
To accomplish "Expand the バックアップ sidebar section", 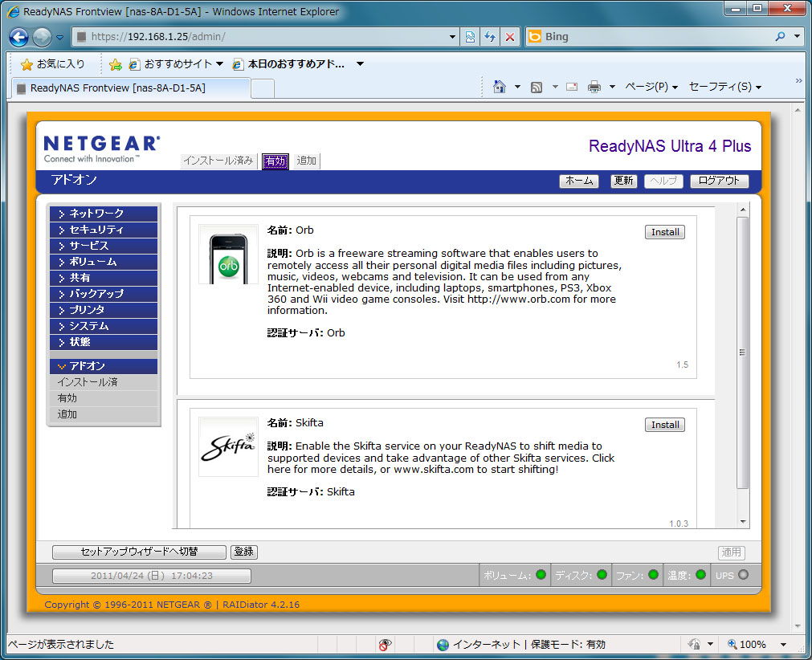I will tap(104, 294).
